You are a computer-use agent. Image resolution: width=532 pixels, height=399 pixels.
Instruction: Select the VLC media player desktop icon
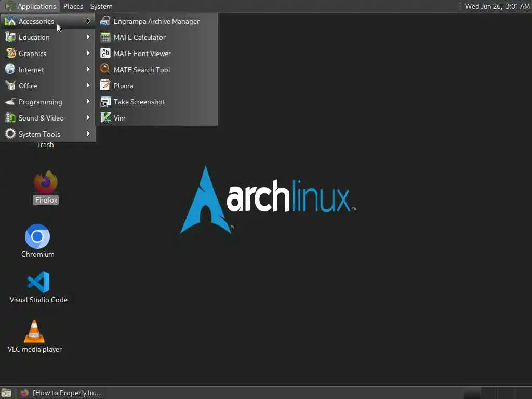pos(34,331)
